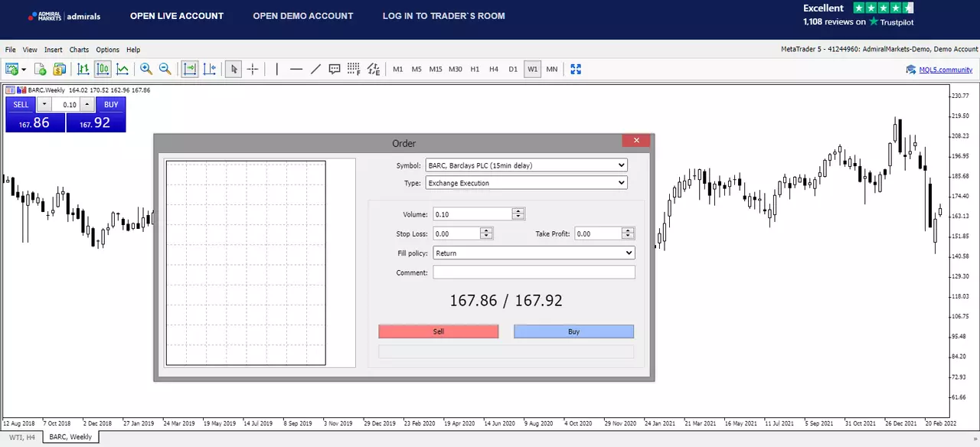
Task: Draw a horizontal line tool
Action: pos(296,69)
